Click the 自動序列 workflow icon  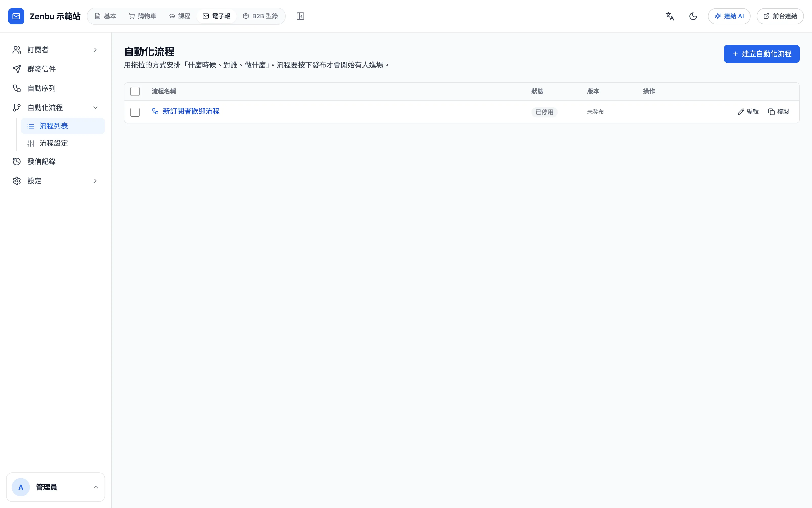17,88
